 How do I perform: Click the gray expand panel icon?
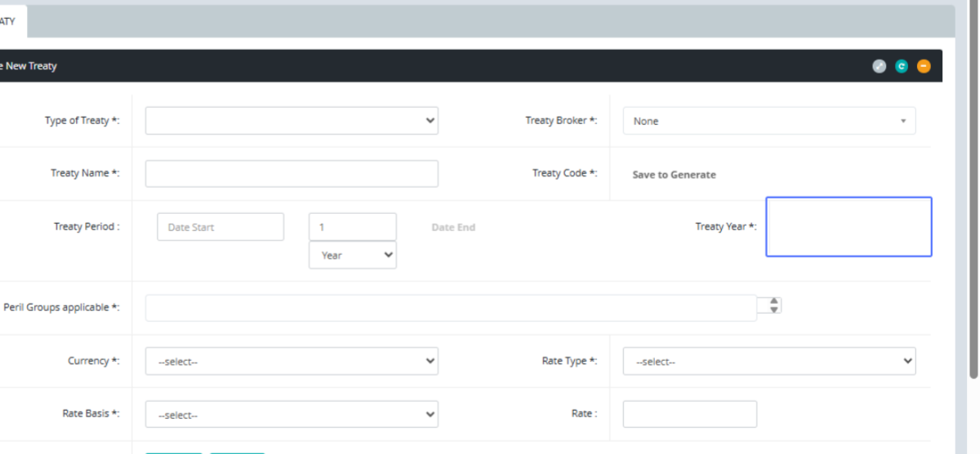[879, 66]
